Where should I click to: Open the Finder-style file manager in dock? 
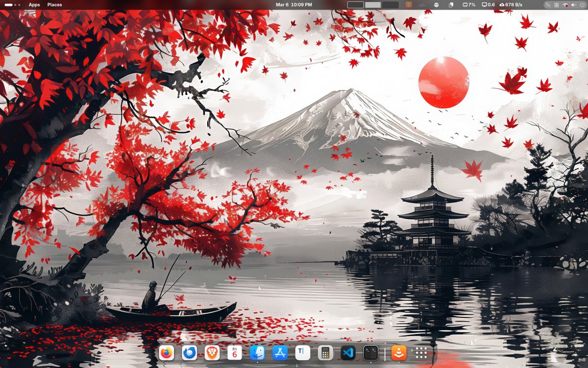257,353
